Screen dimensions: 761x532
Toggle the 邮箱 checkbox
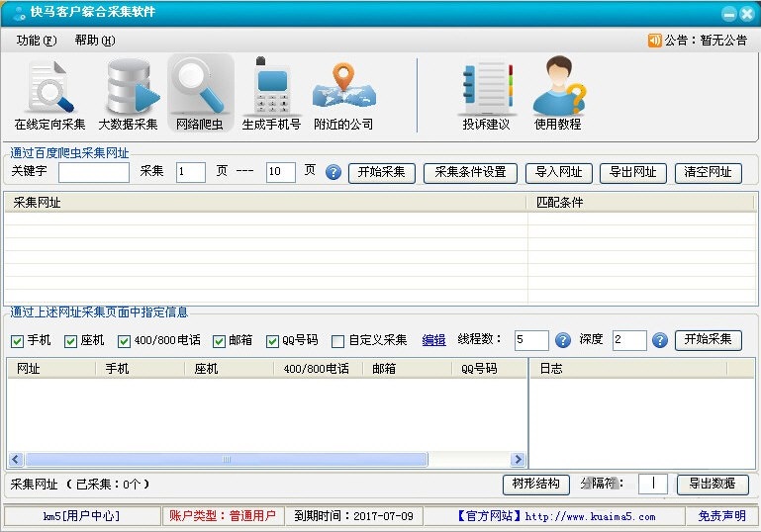pos(219,341)
